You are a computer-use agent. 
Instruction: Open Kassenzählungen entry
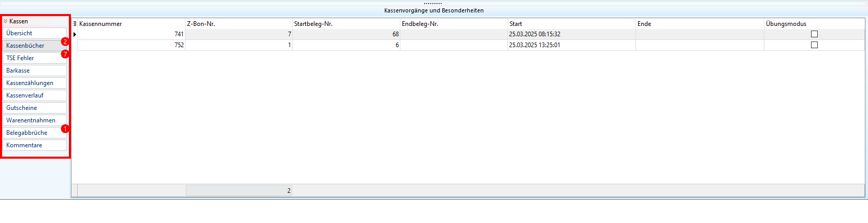pos(35,83)
